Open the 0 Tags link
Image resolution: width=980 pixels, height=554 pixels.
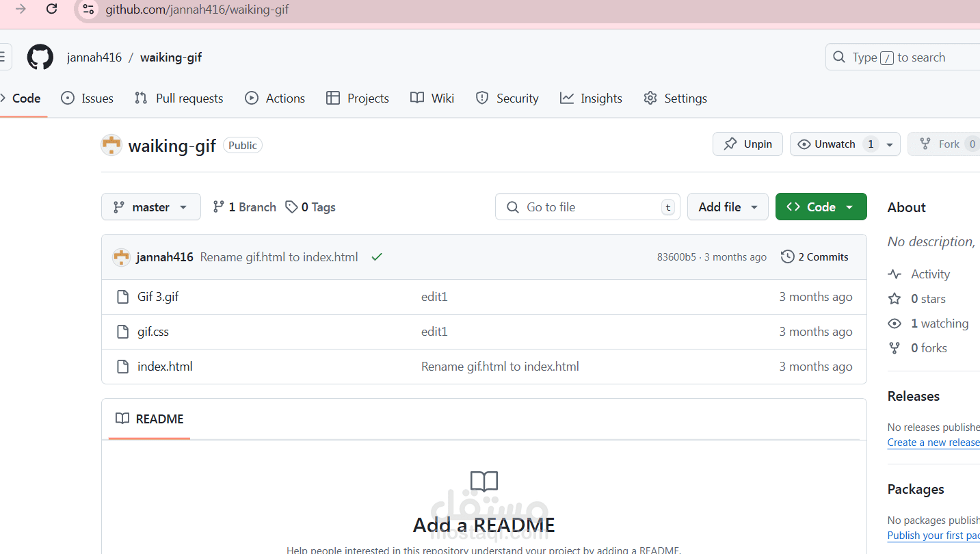310,207
